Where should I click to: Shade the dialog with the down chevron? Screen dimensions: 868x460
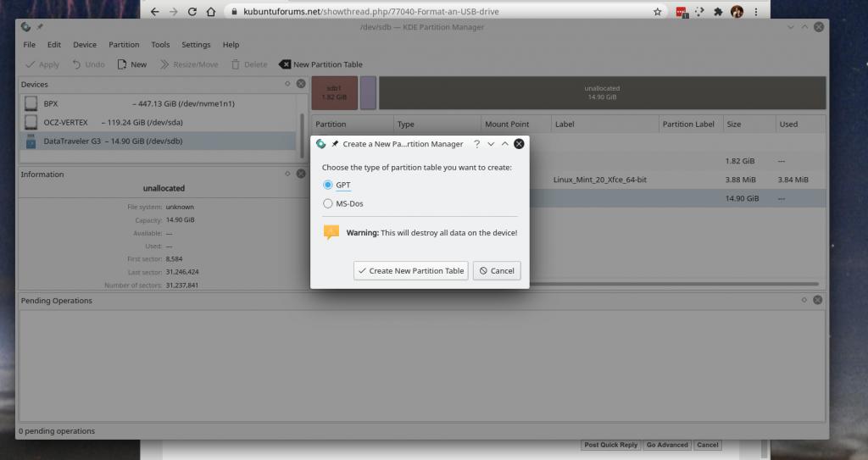(492, 144)
